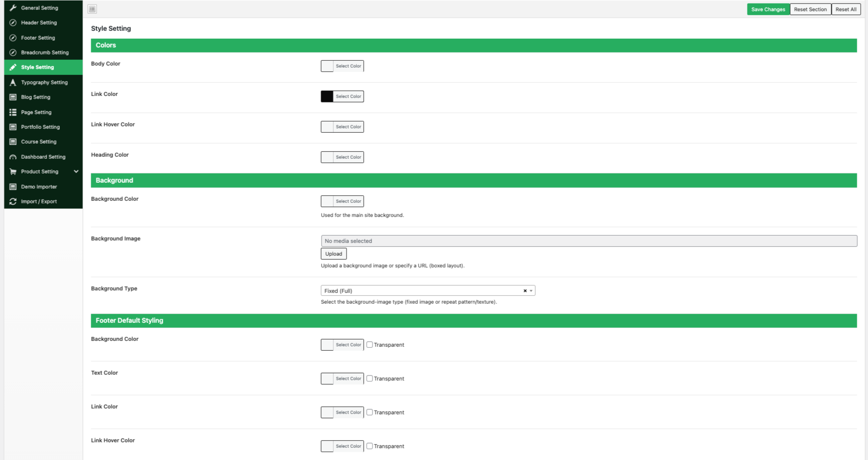Expand the Product Setting submenu chevron

pyautogui.click(x=76, y=171)
